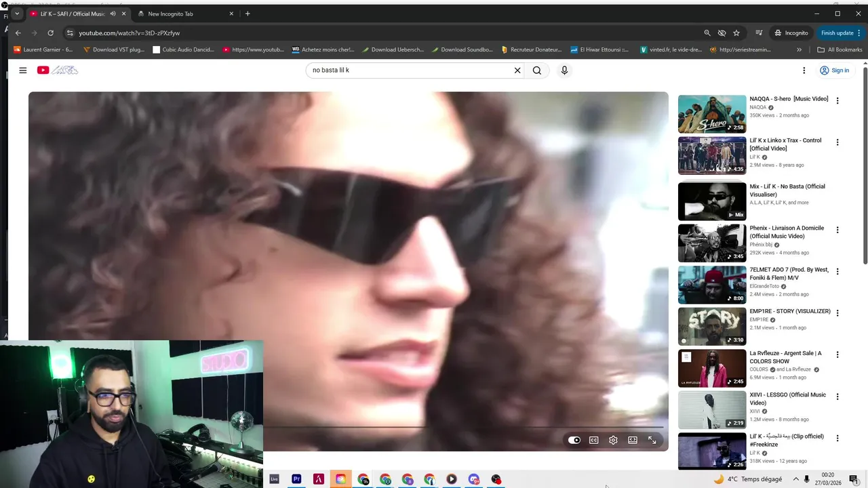Go to the YouTube home logo
This screenshot has width=868, height=488.
57,70
